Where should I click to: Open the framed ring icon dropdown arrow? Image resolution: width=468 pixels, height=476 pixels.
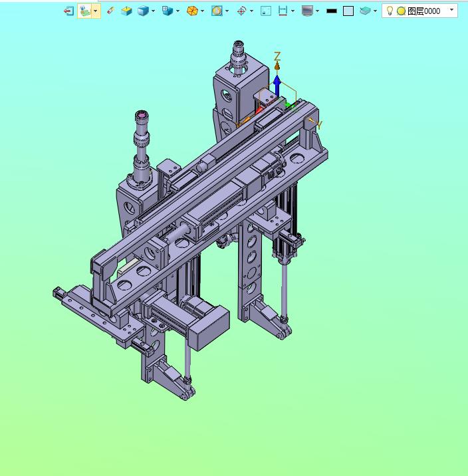[227, 11]
